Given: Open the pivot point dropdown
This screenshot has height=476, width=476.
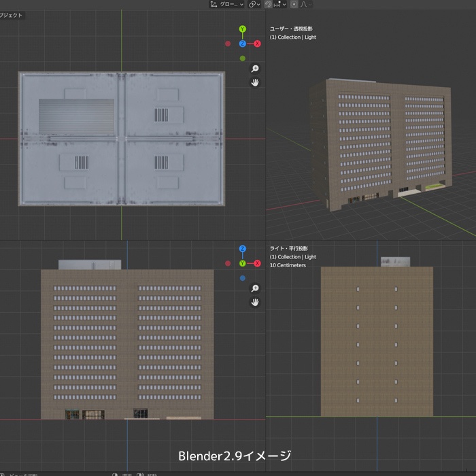Looking at the screenshot, I should 255,4.
